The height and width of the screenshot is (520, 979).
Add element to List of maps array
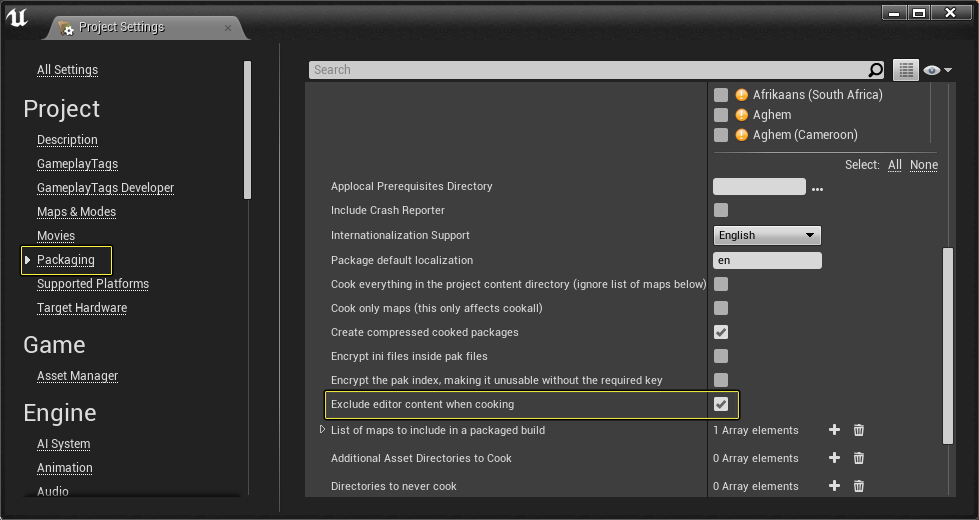coord(834,429)
